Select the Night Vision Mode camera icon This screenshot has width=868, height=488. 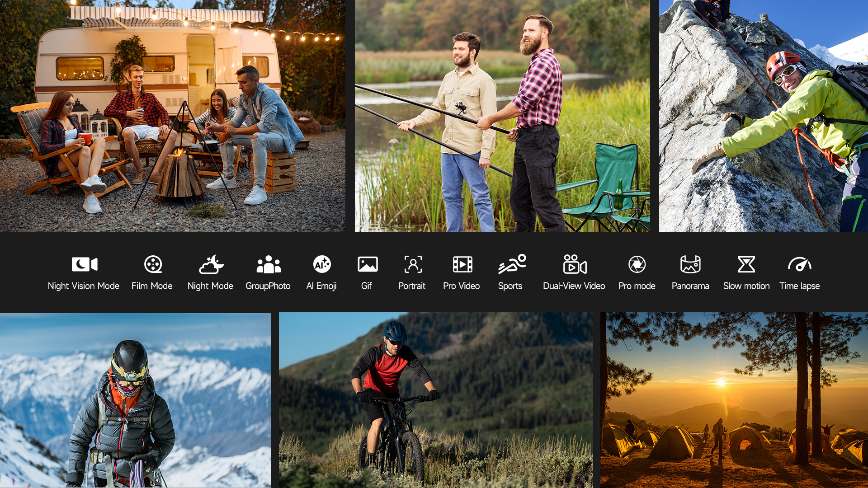(84, 264)
